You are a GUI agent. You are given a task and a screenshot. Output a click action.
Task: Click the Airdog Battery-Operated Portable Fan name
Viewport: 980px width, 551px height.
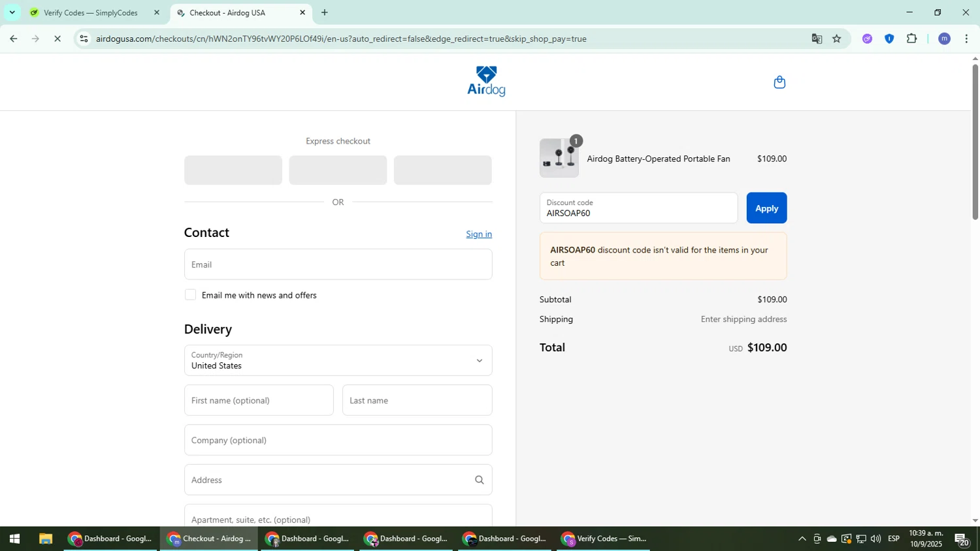(x=659, y=159)
